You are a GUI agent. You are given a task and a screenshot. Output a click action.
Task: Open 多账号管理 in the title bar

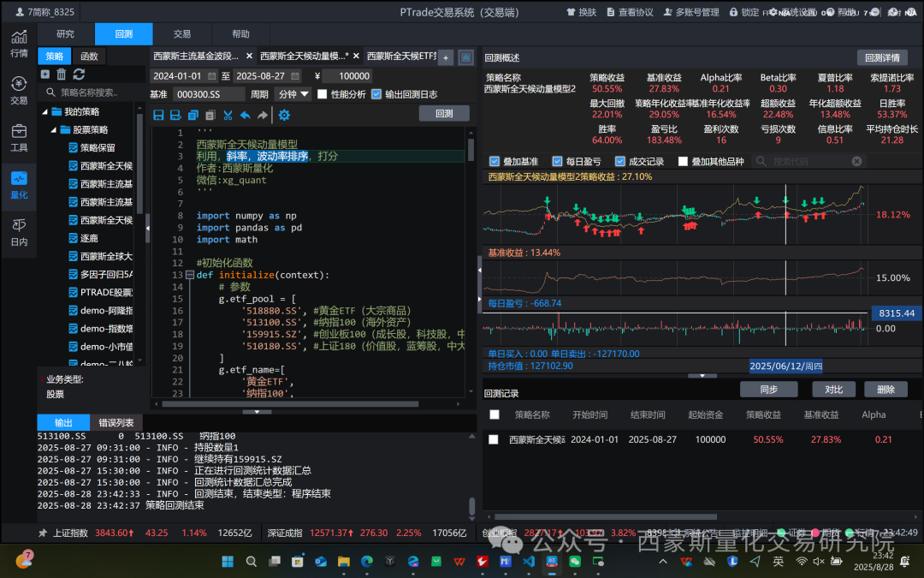point(691,12)
